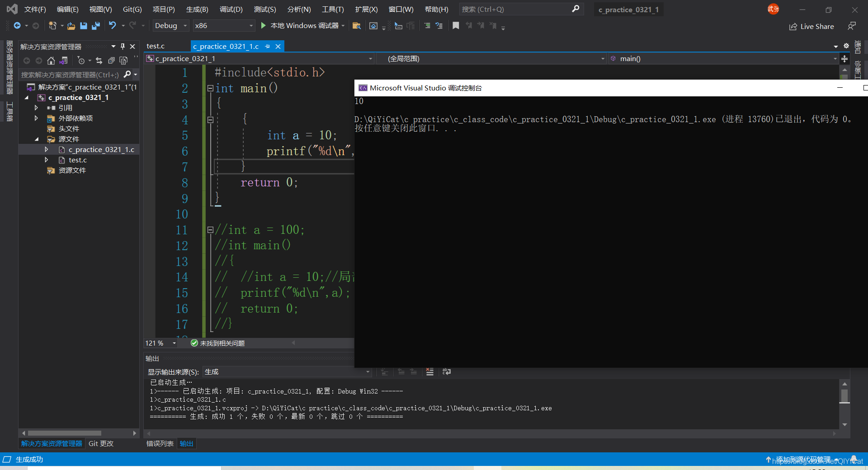Start the local Windows debugger green arrow
Viewport: 868px width, 470px height.
click(263, 26)
